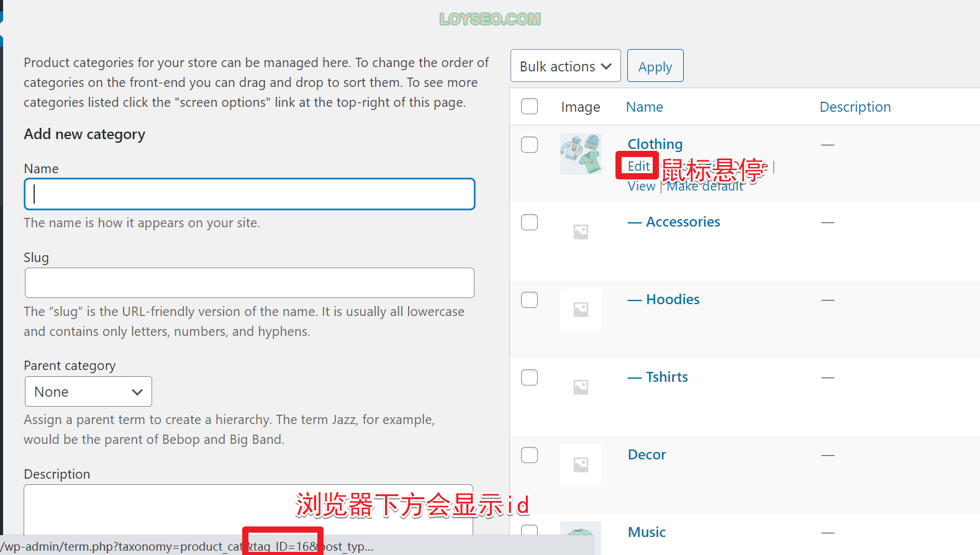The width and height of the screenshot is (980, 555).
Task: Click the Image column header
Action: coord(580,107)
